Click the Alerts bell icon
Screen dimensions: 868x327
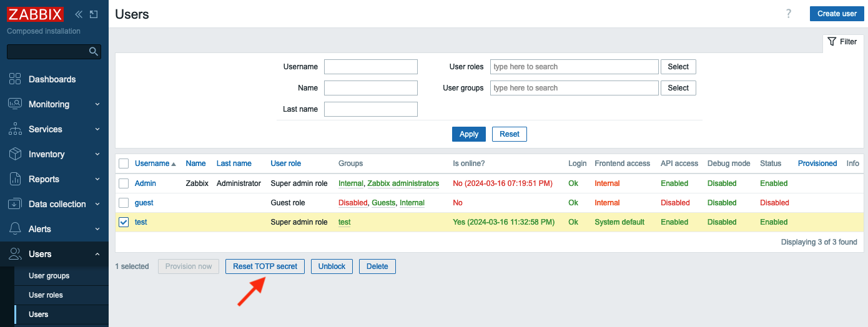[x=15, y=229]
